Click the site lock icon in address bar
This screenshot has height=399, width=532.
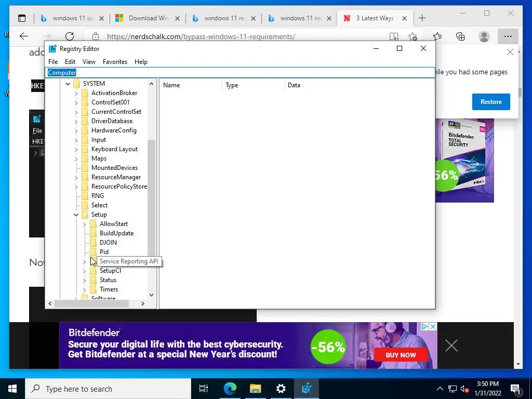(96, 36)
